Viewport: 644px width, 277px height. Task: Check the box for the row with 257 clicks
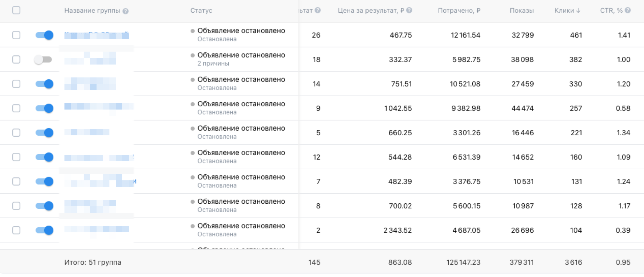[16, 108]
